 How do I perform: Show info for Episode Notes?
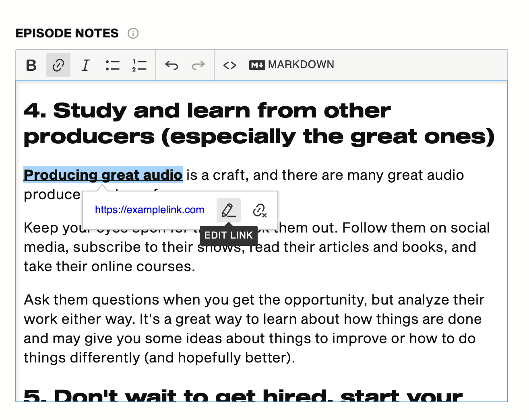(x=133, y=33)
